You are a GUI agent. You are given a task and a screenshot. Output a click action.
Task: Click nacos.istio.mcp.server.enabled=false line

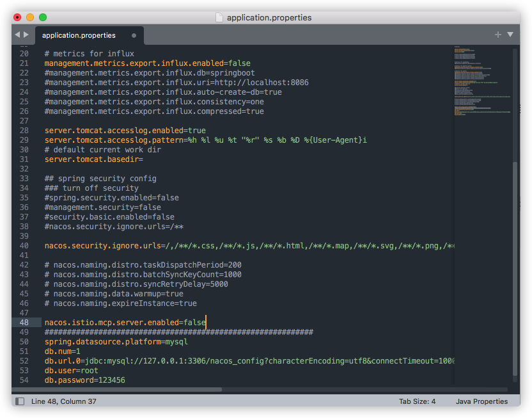pos(125,322)
